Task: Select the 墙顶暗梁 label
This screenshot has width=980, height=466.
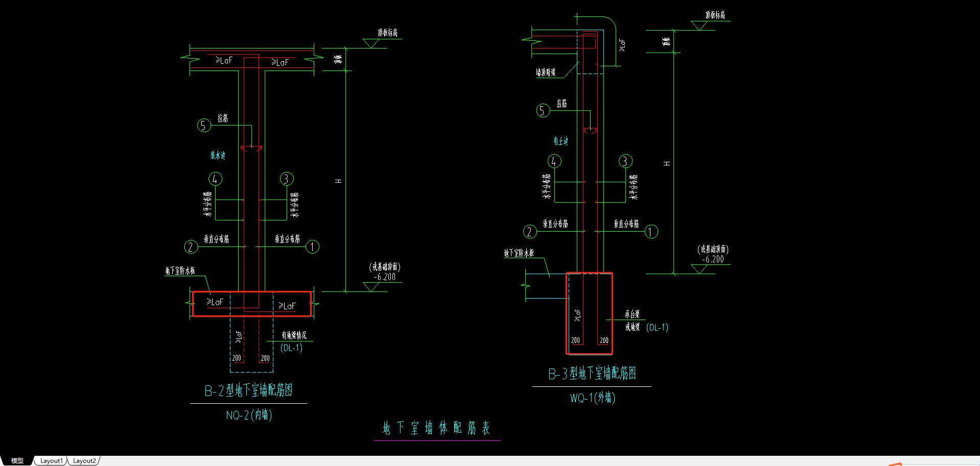Action: pos(546,72)
